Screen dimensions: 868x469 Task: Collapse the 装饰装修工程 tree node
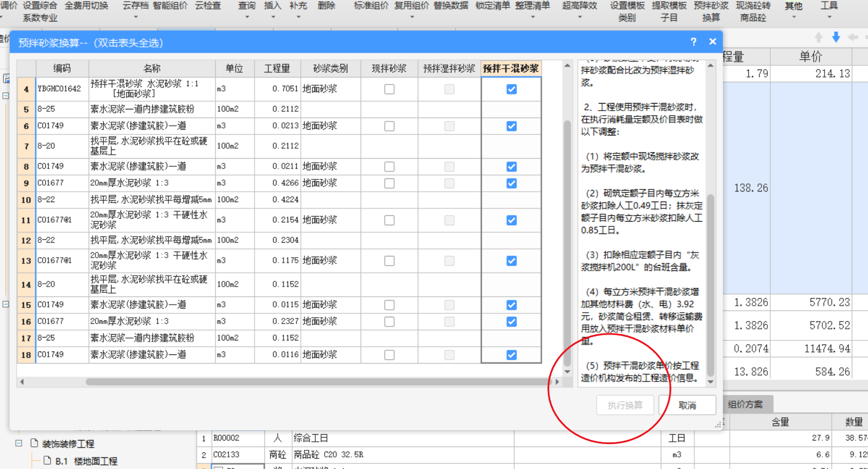pyautogui.click(x=19, y=444)
